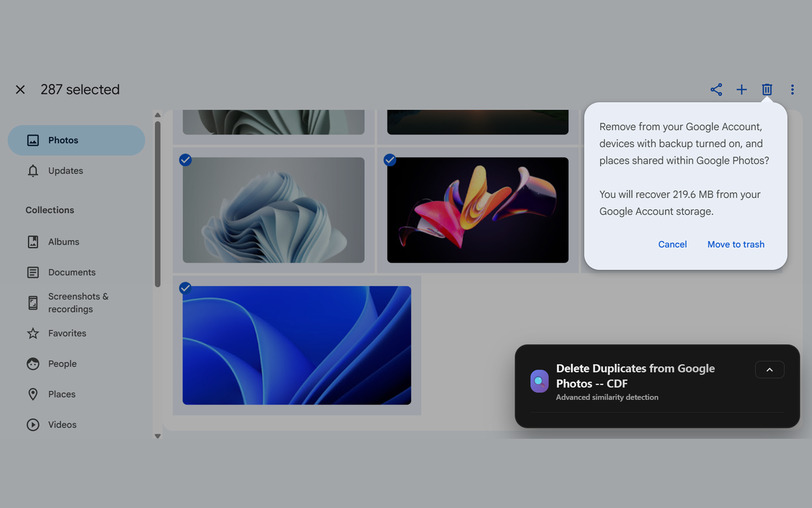Share the selected photos

coord(716,90)
